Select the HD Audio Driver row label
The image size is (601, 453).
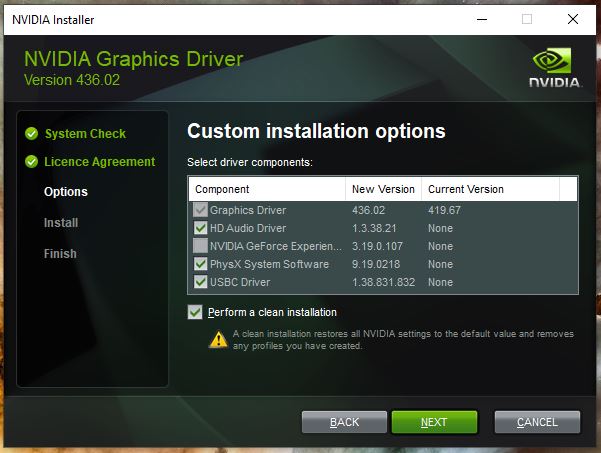(x=248, y=228)
